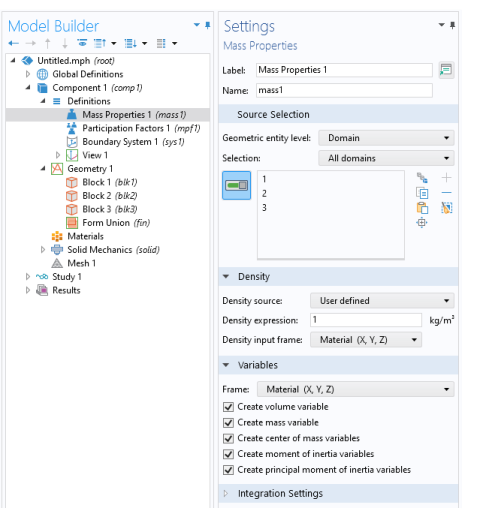Toggle the Activate Selection switch button
The height and width of the screenshot is (517, 486).
click(x=236, y=185)
